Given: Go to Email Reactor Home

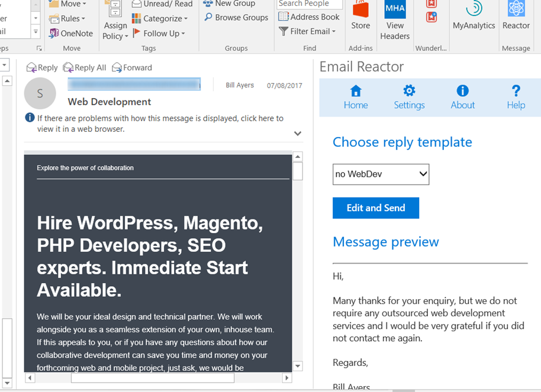Looking at the screenshot, I should click(356, 98).
